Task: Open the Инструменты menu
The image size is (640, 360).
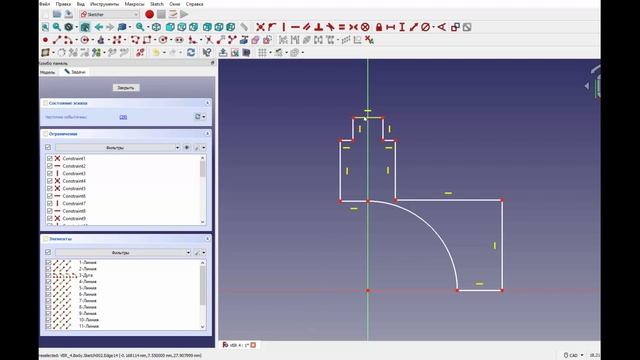Action: (x=104, y=4)
